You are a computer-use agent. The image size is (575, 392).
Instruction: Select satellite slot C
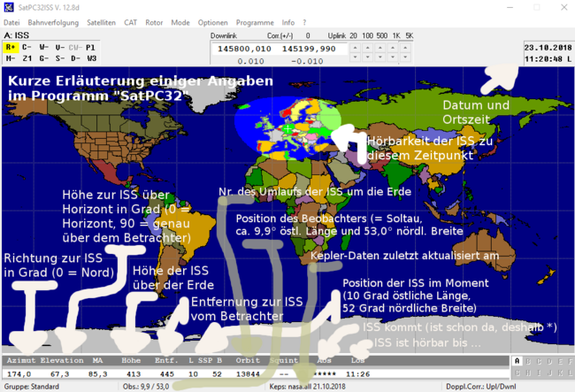(x=539, y=361)
